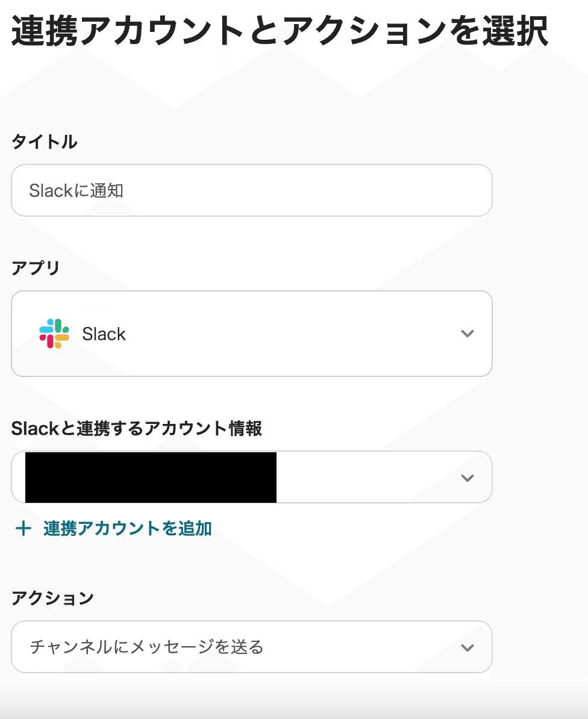The image size is (588, 719).
Task: Click empty area inside the アプリ selector
Action: pos(289,334)
